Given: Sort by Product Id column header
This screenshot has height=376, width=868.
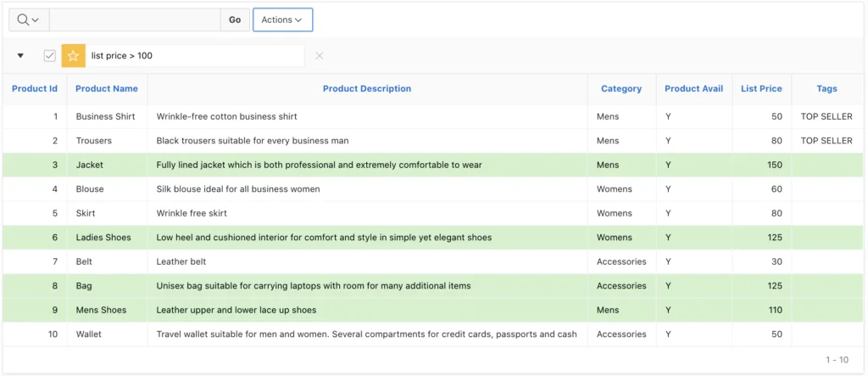Looking at the screenshot, I should (x=34, y=89).
